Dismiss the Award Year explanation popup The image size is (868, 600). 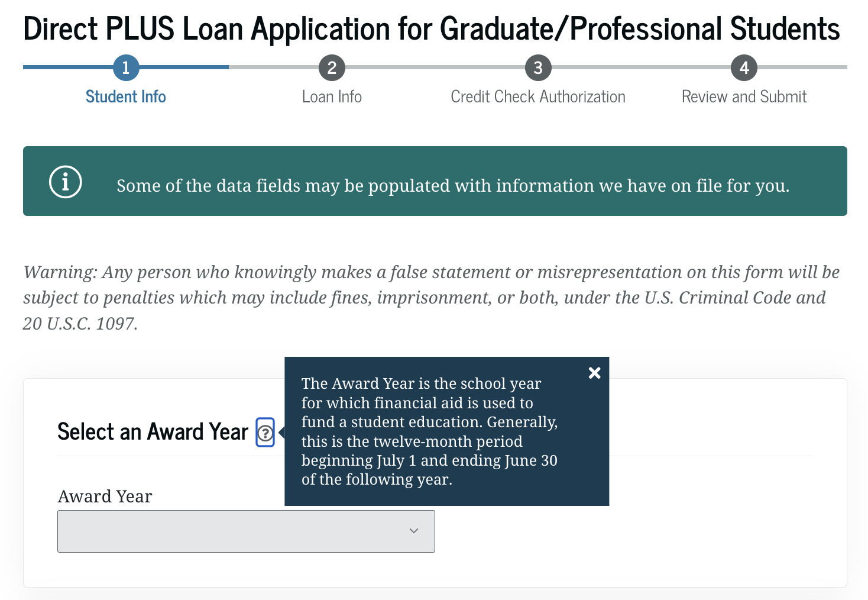[594, 373]
